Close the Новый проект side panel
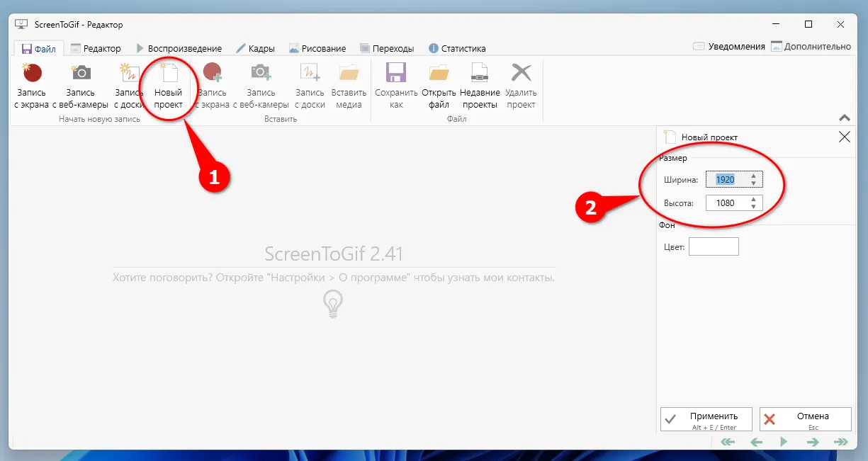Image resolution: width=868 pixels, height=461 pixels. click(x=844, y=137)
